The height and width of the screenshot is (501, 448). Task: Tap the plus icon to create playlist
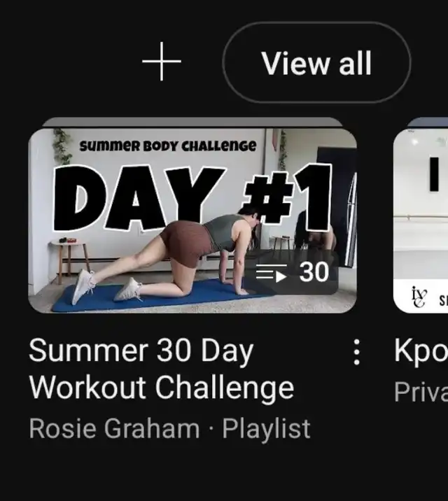coord(162,62)
